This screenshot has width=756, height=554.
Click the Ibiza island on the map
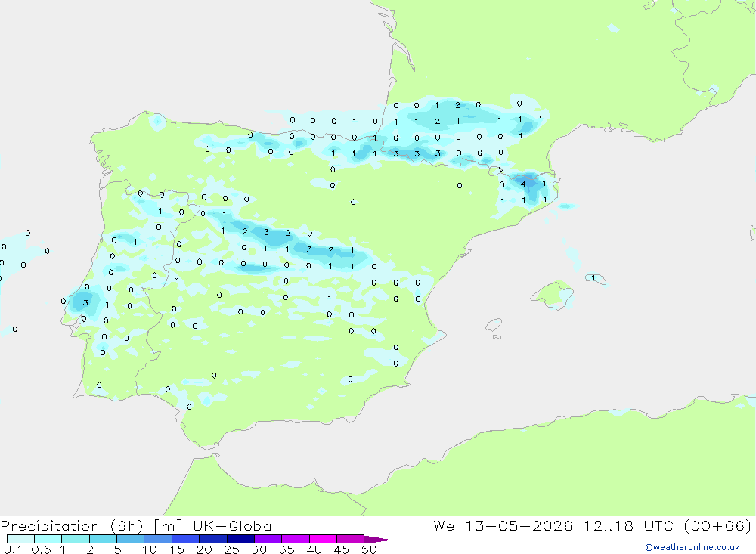[x=494, y=325]
